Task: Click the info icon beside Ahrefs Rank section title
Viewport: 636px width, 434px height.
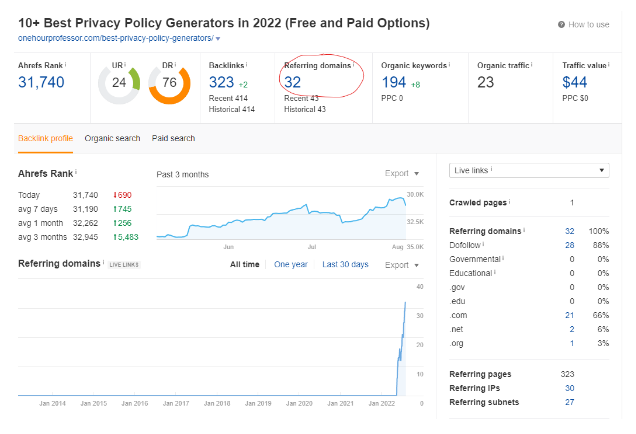Action: pyautogui.click(x=76, y=172)
